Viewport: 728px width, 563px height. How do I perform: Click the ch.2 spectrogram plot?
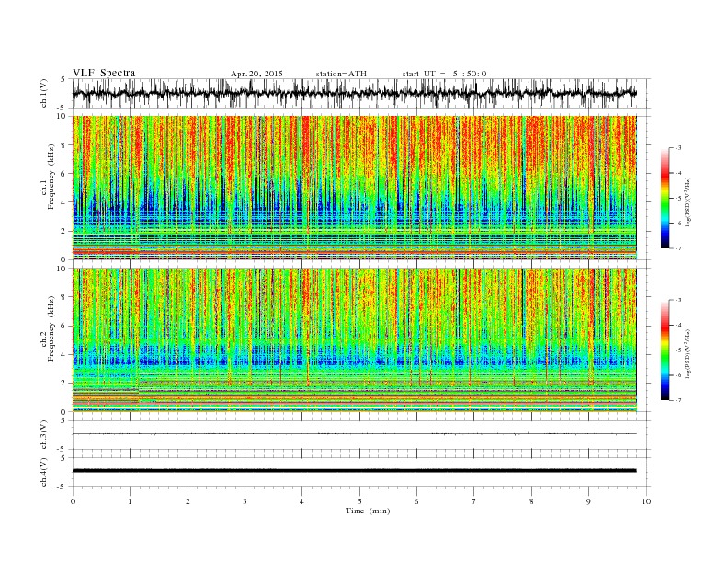(354, 340)
